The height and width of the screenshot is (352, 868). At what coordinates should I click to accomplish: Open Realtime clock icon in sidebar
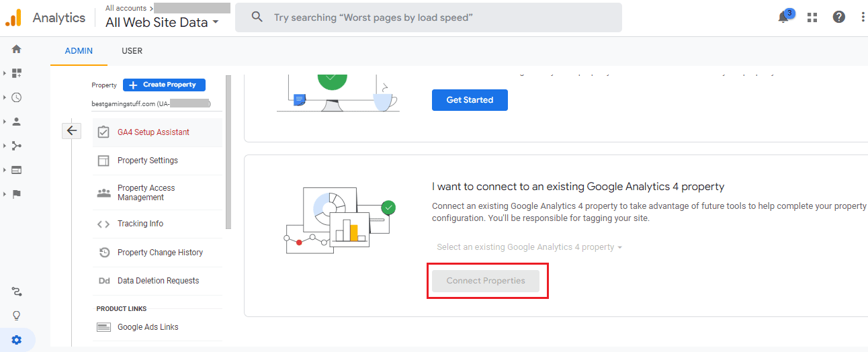coord(17,97)
